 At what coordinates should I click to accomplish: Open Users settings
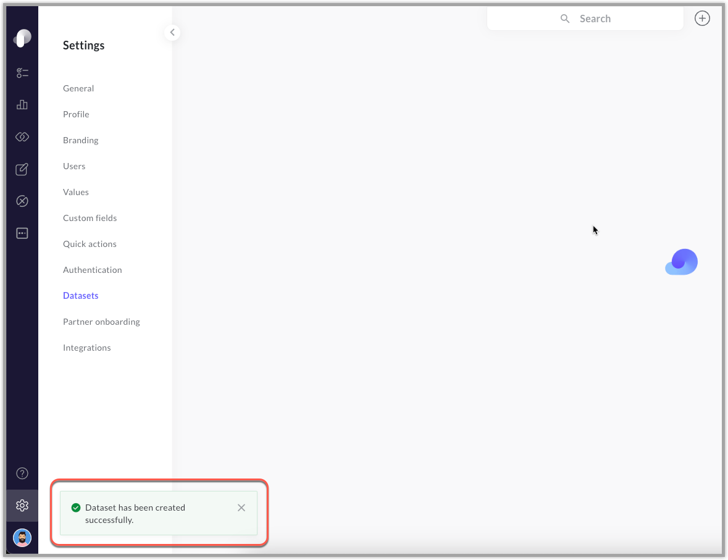(x=74, y=166)
